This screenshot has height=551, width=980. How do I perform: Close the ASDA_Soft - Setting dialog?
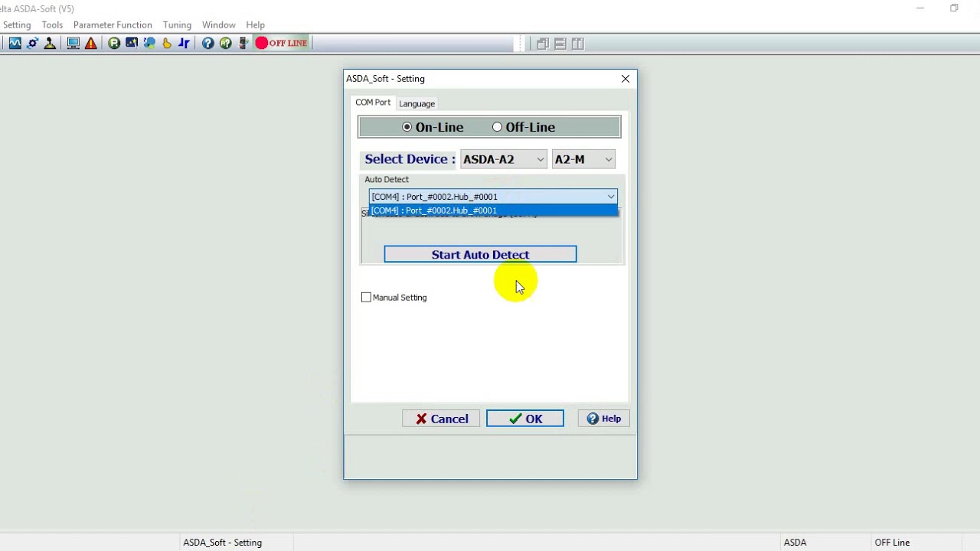tap(626, 79)
